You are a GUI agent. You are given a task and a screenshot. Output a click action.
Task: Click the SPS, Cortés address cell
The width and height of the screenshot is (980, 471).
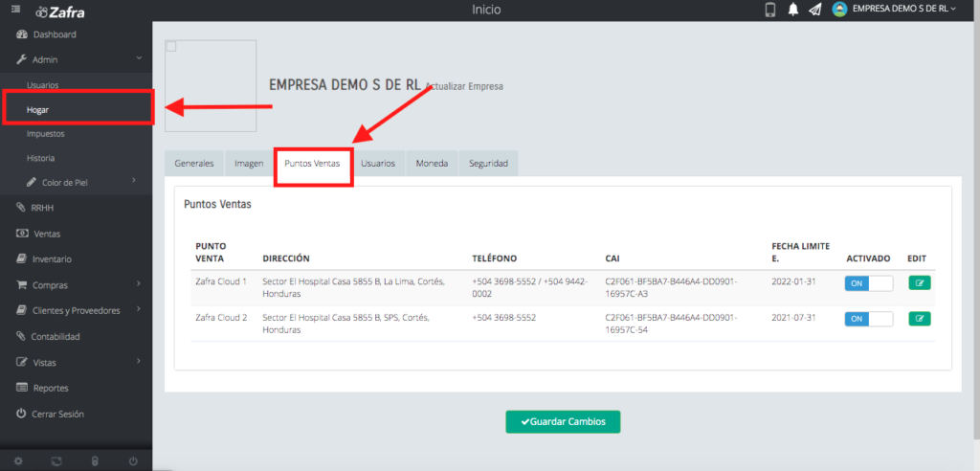345,324
